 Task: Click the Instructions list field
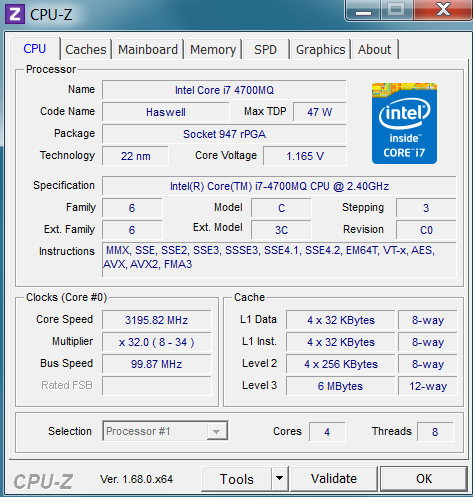pos(279,260)
